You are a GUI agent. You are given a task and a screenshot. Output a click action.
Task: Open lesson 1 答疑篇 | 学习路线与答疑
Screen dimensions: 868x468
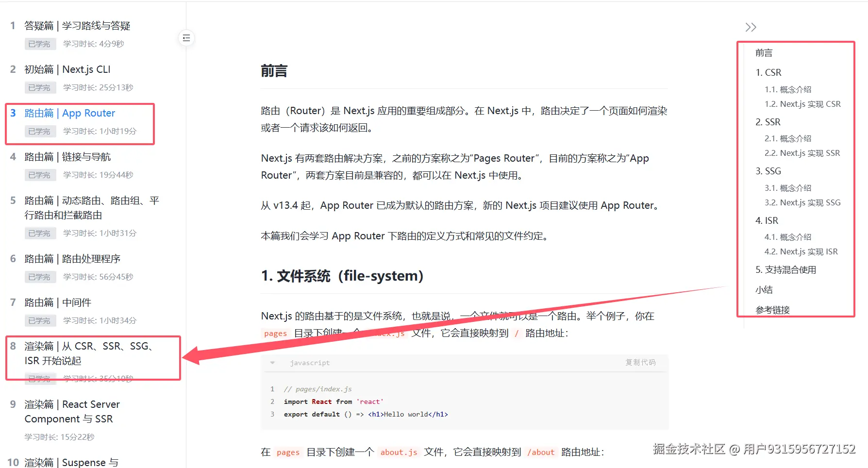[x=77, y=25]
